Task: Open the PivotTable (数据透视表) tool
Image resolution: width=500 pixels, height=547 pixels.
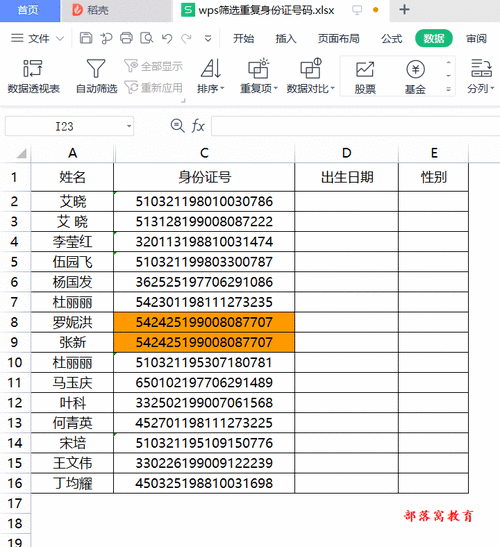Action: coord(33,77)
